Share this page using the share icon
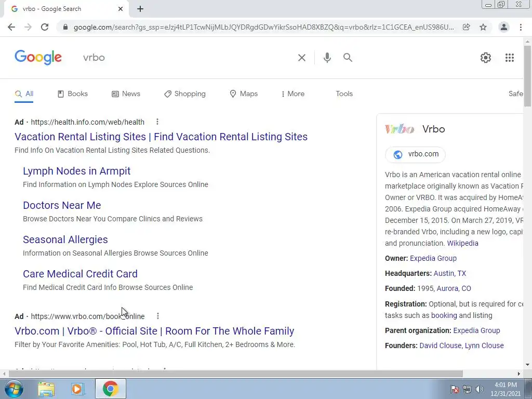 point(467,27)
